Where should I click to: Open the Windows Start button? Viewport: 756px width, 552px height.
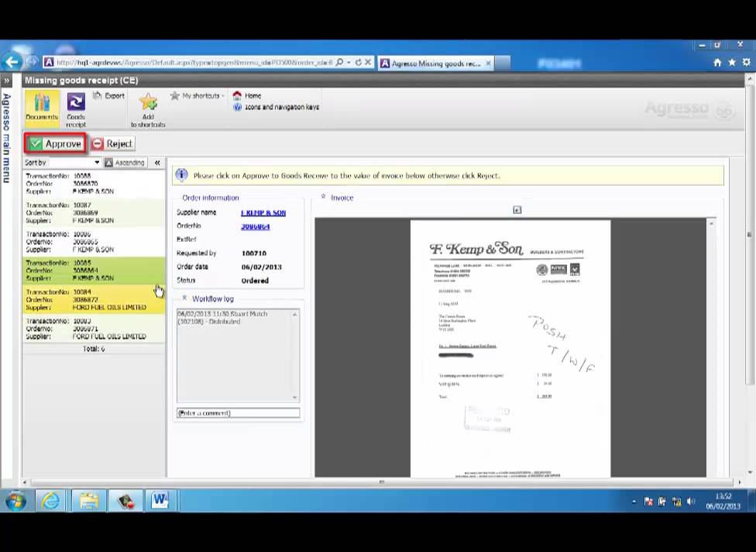coord(15,500)
